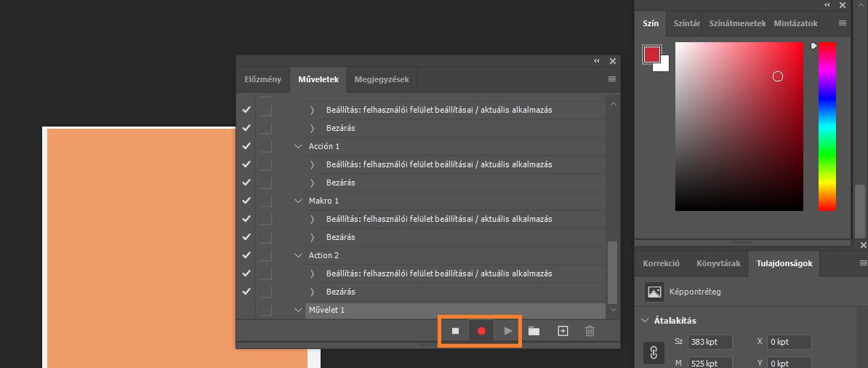Stop recording with the square stop button

point(456,331)
